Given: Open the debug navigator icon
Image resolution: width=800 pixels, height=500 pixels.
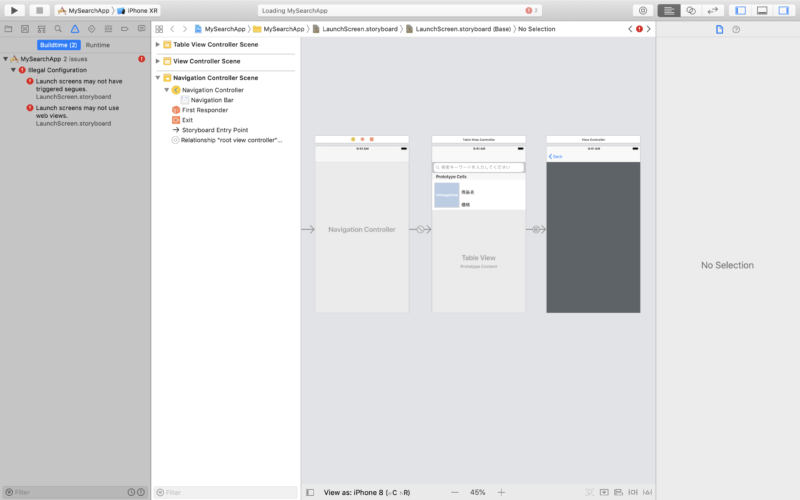Looking at the screenshot, I should coord(108,29).
